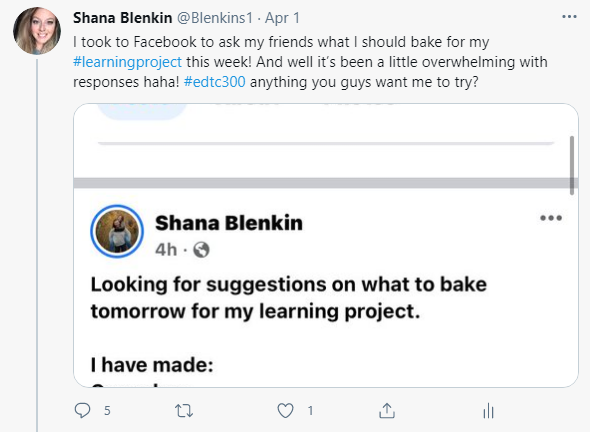This screenshot has width=590, height=439.
Task: View tweet analytics bar chart icon
Action: pos(488,410)
